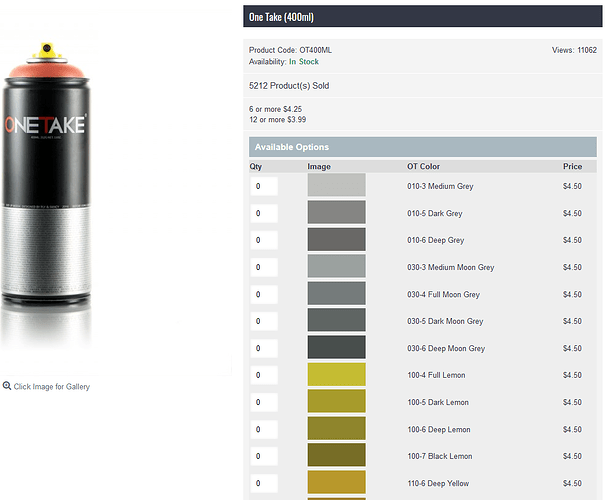The height and width of the screenshot is (500, 612).
Task: Click the magnifier icon beside Gallery text
Action: click(7, 386)
